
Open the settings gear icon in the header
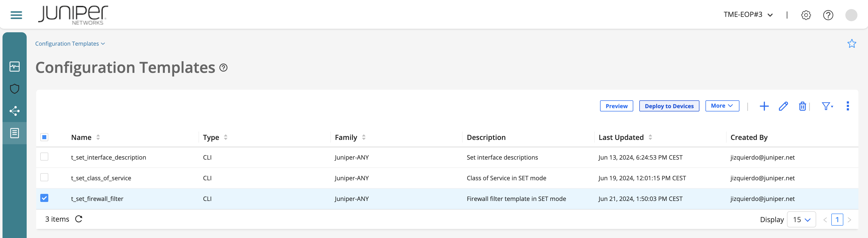click(x=806, y=15)
